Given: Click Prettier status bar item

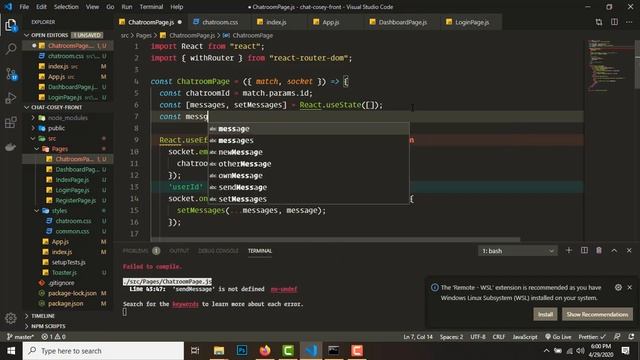Looking at the screenshot, I should pos(592,337).
